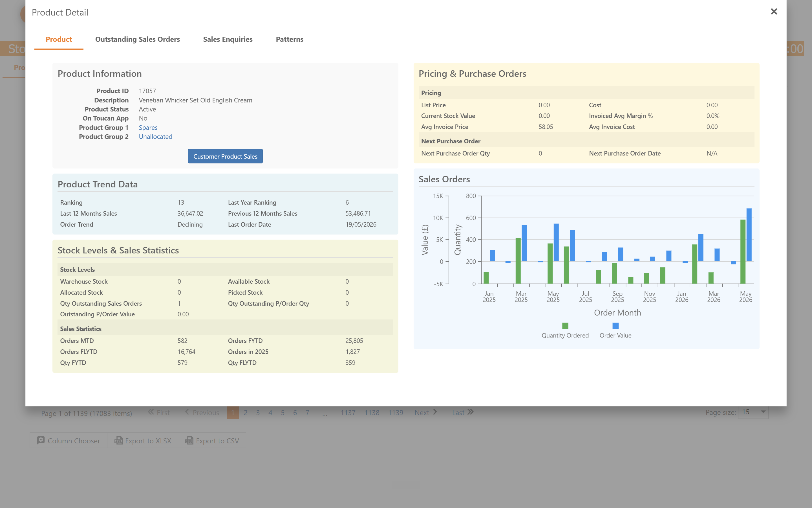Click the Qty FLYTD value 359
Image resolution: width=812 pixels, height=508 pixels.
coord(350,363)
